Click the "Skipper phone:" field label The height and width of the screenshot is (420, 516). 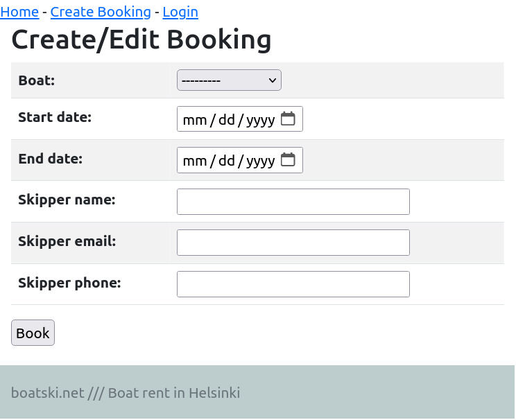pyautogui.click(x=69, y=283)
